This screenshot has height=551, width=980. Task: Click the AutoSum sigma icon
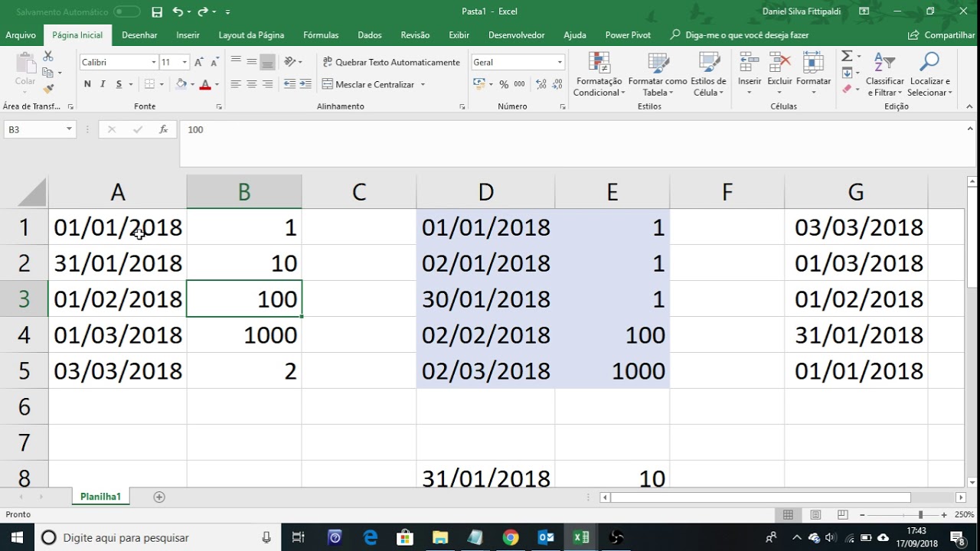click(847, 57)
